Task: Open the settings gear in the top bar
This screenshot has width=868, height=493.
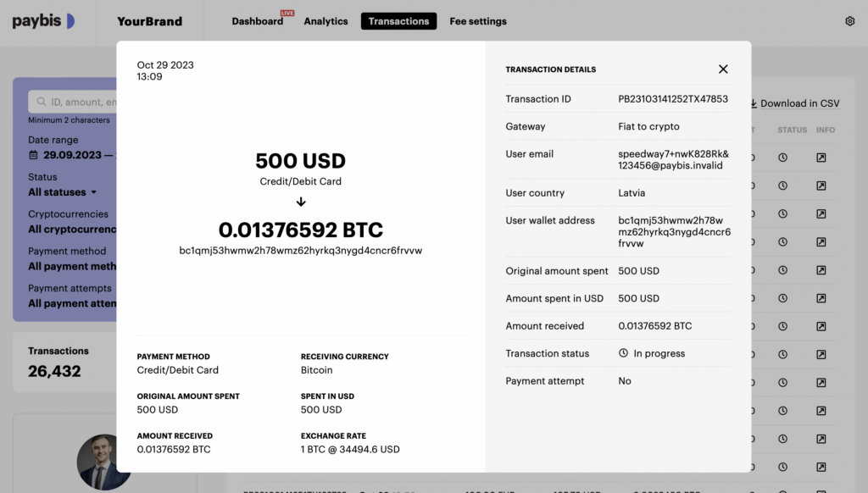Action: [x=850, y=20]
